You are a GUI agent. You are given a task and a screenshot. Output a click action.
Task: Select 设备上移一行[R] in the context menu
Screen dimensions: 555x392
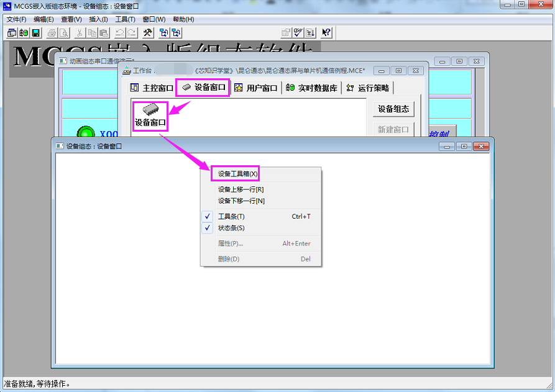click(x=261, y=189)
